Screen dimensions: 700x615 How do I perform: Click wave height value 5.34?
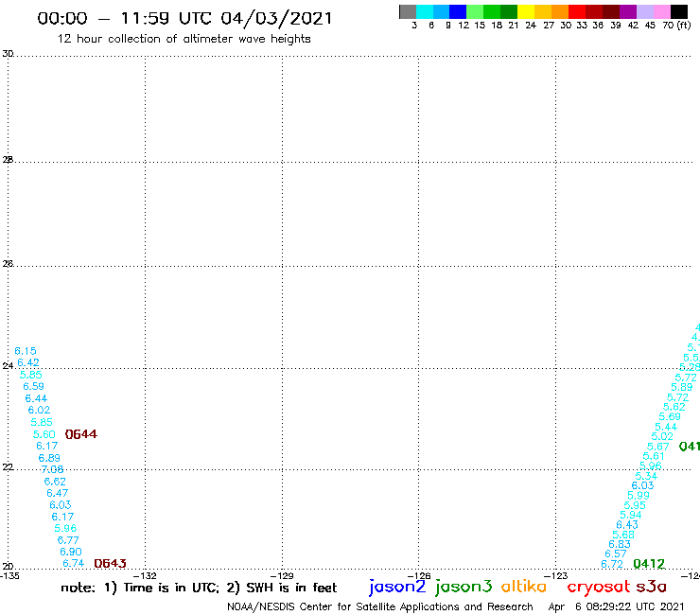click(x=646, y=477)
